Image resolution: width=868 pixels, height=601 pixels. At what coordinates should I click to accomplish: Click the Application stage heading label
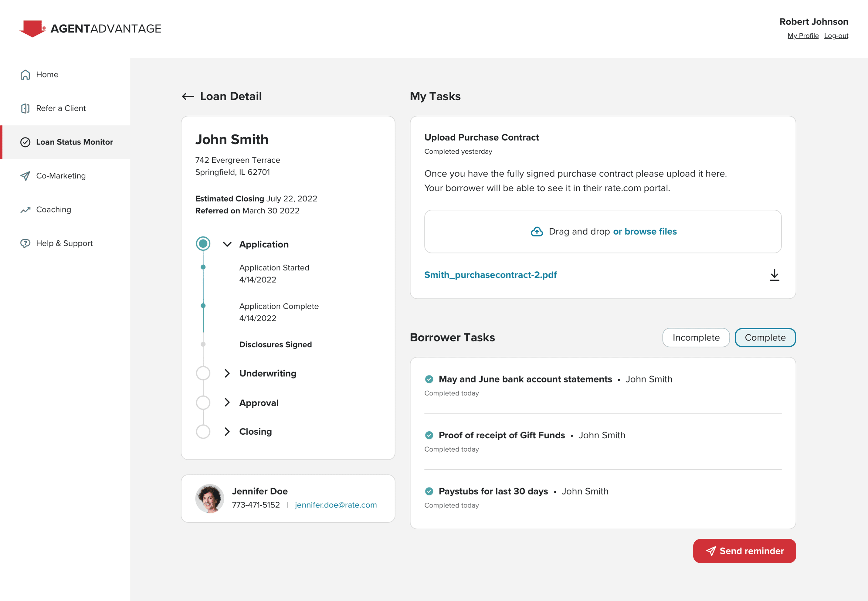tap(264, 244)
